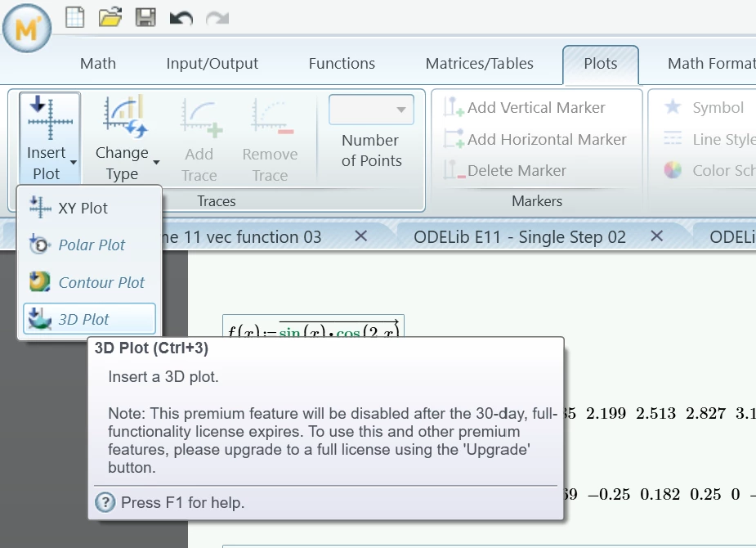Add a horizontal marker to the plot
The width and height of the screenshot is (756, 548).
coord(535,139)
